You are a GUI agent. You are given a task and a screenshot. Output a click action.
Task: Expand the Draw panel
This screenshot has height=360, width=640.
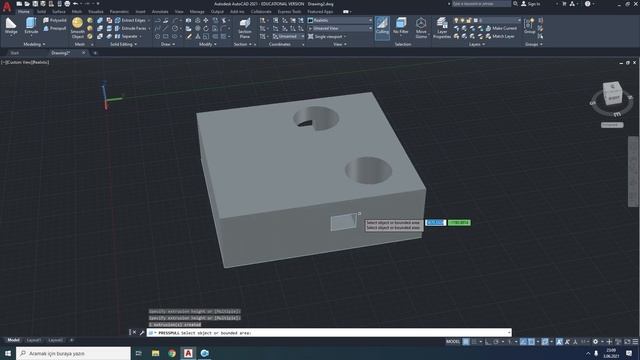point(168,44)
